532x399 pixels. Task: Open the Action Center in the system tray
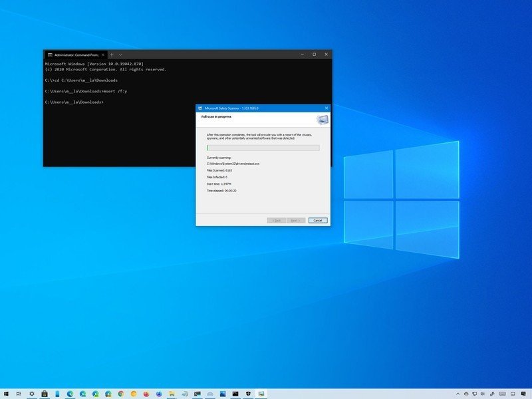(x=523, y=394)
